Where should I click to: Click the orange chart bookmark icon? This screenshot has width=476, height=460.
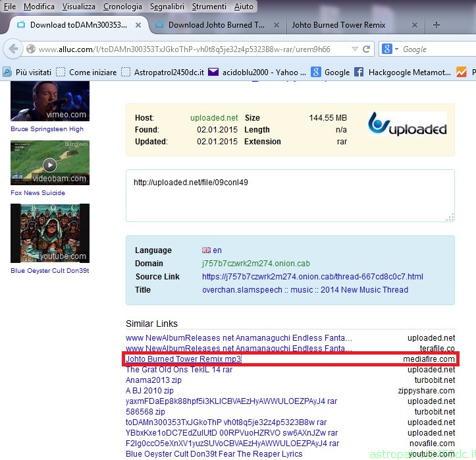point(461,72)
